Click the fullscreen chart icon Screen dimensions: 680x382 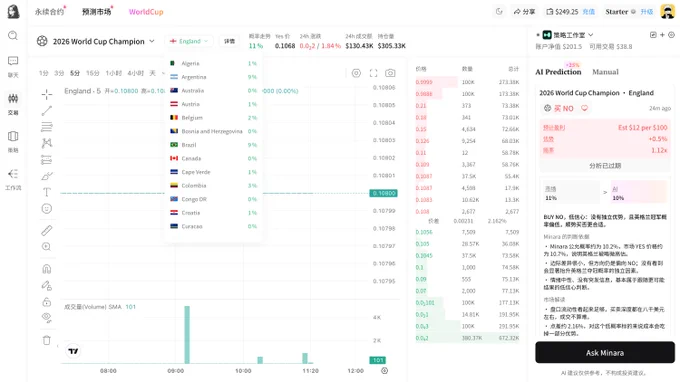pos(373,73)
